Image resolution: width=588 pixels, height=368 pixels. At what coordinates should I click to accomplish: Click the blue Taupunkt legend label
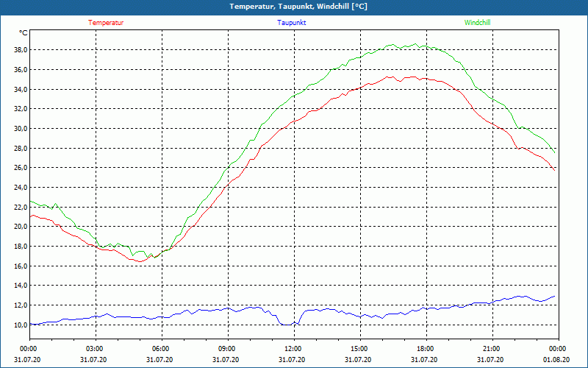tap(291, 23)
